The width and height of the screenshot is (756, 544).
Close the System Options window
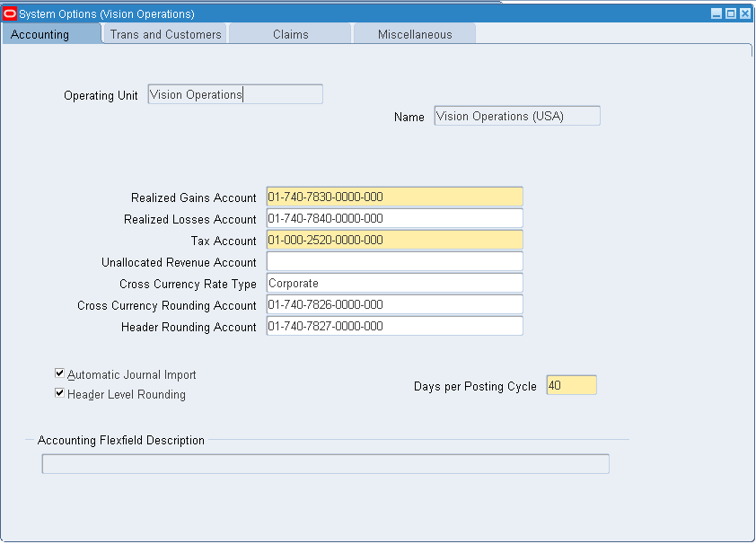click(744, 13)
